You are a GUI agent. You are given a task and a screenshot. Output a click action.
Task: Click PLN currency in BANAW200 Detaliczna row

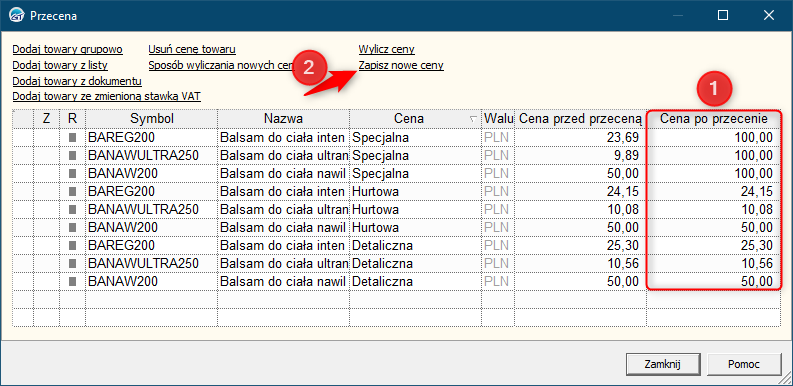(498, 281)
